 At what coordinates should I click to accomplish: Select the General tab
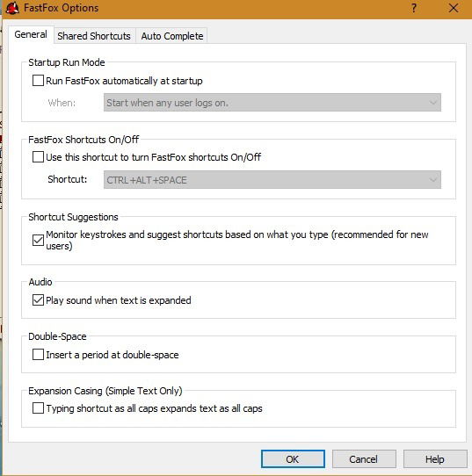tap(31, 34)
